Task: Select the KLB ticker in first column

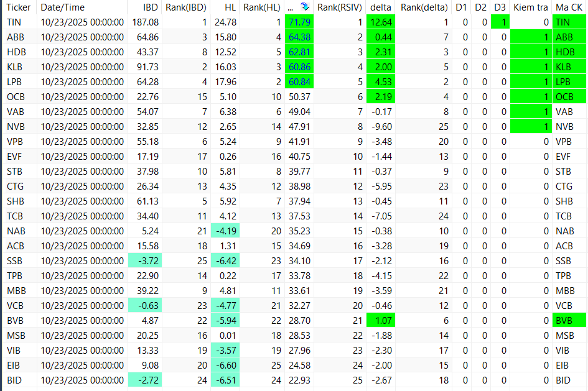Action: (15, 67)
